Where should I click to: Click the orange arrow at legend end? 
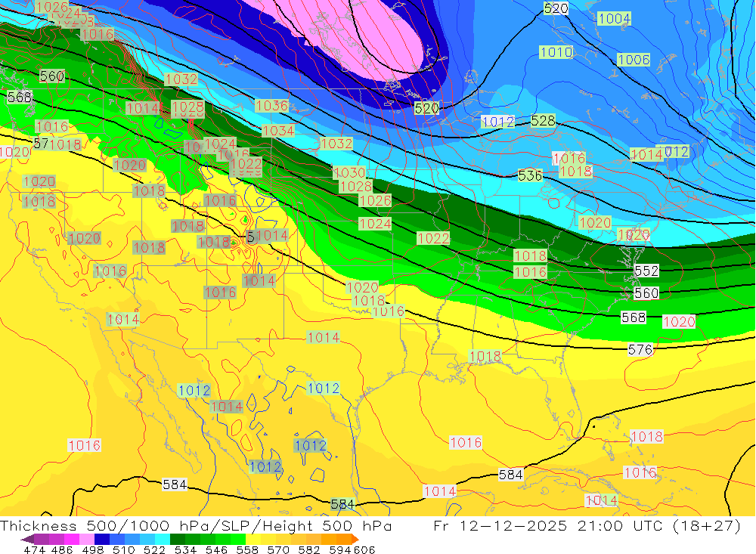[x=355, y=540]
